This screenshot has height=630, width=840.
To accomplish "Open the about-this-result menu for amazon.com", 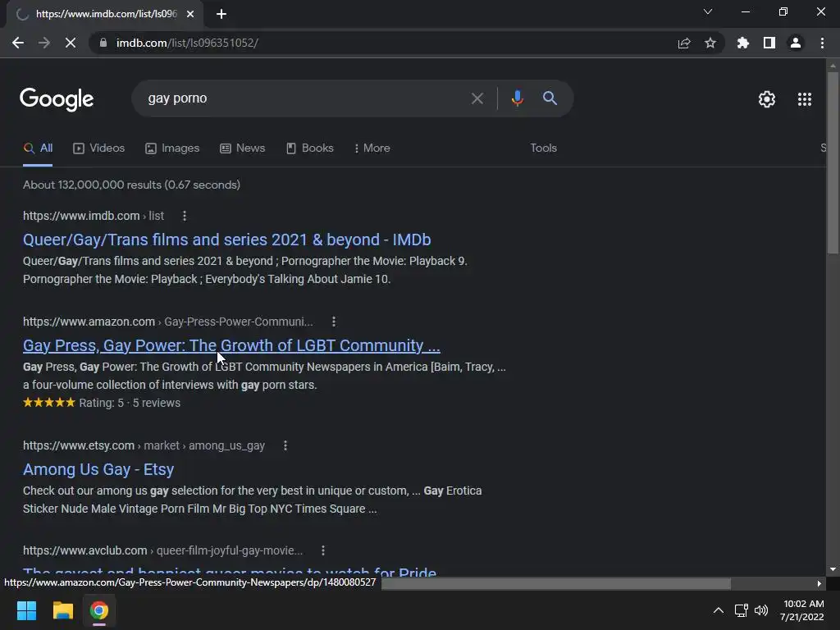I will (334, 322).
